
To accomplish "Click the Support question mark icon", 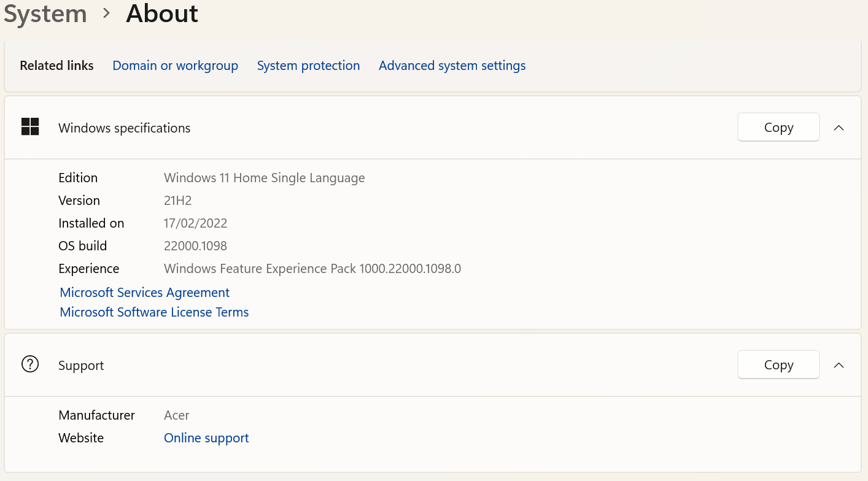I will 30,364.
